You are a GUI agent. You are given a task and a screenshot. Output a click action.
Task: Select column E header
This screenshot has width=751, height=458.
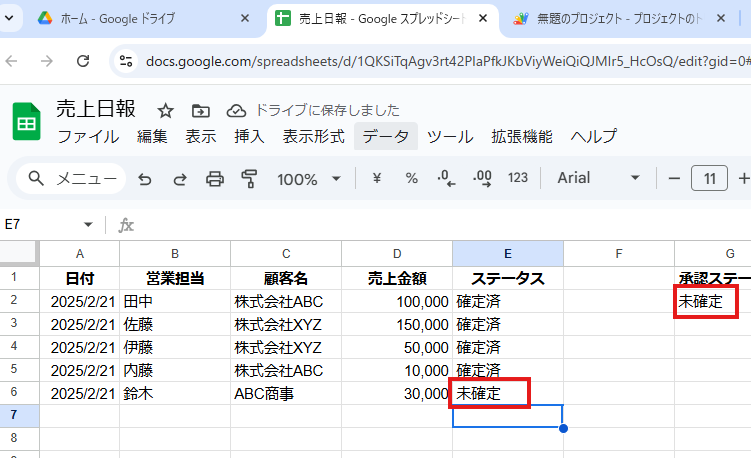pyautogui.click(x=508, y=254)
